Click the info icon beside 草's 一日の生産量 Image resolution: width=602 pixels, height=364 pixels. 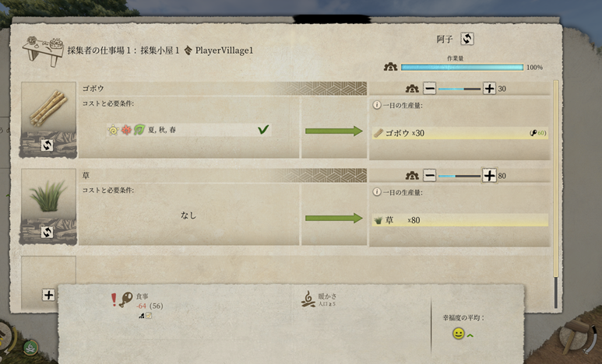click(377, 192)
